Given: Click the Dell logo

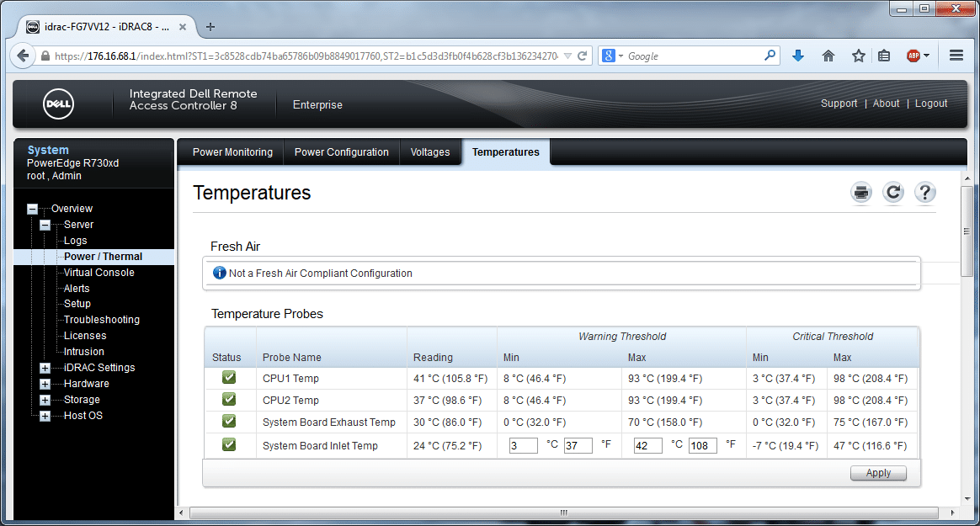Looking at the screenshot, I should point(59,104).
